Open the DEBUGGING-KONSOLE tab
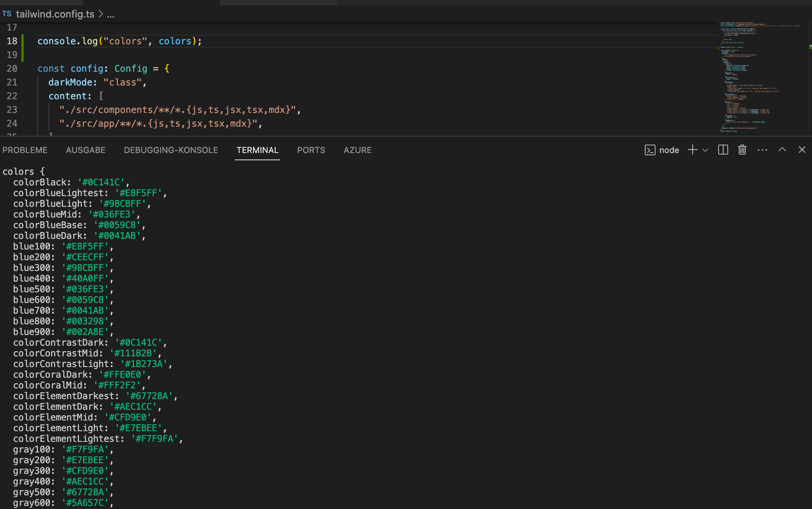The image size is (812, 509). pyautogui.click(x=171, y=150)
